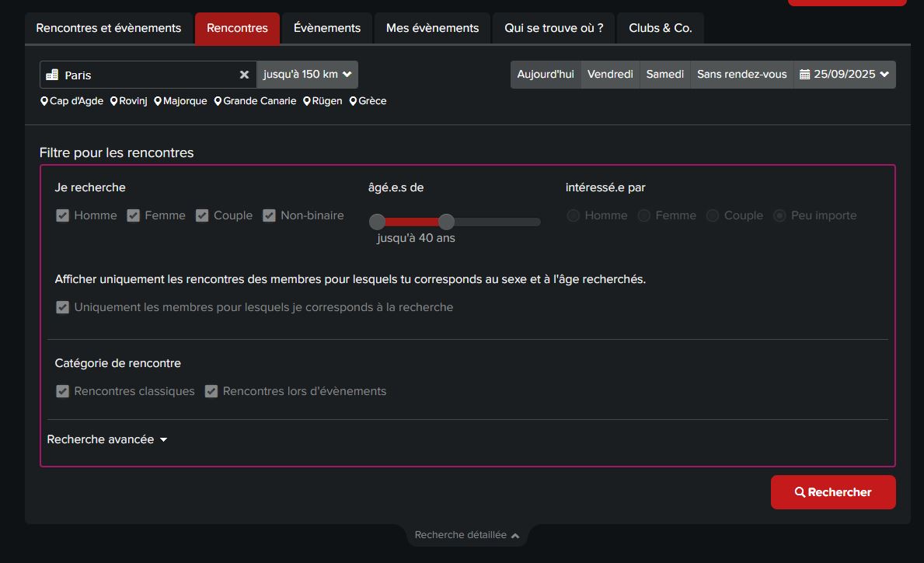Choose the Rügen location shortcut
This screenshot has width=924, height=563.
pyautogui.click(x=323, y=101)
